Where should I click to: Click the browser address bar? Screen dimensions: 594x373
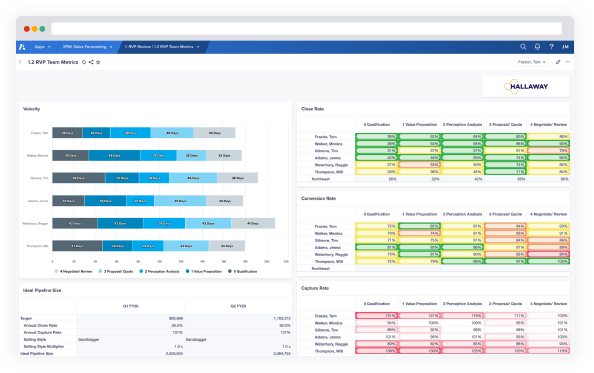pyautogui.click(x=306, y=28)
